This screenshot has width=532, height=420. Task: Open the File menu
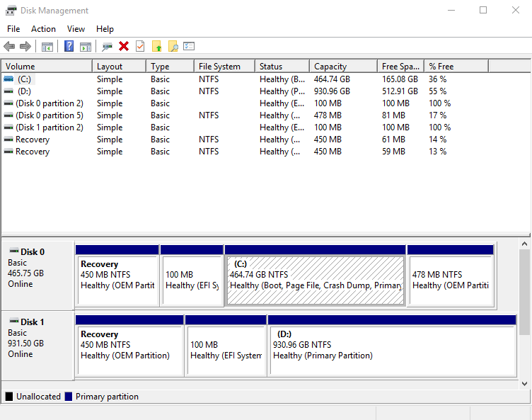point(13,29)
